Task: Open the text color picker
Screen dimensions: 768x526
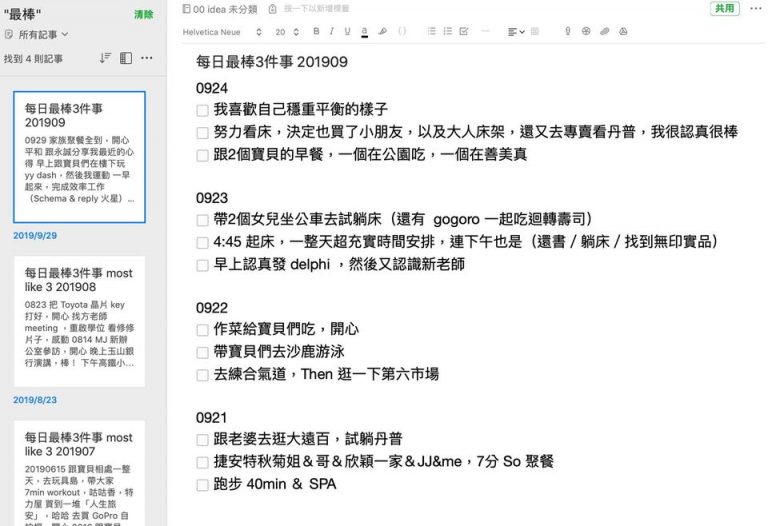Action: tap(364, 32)
